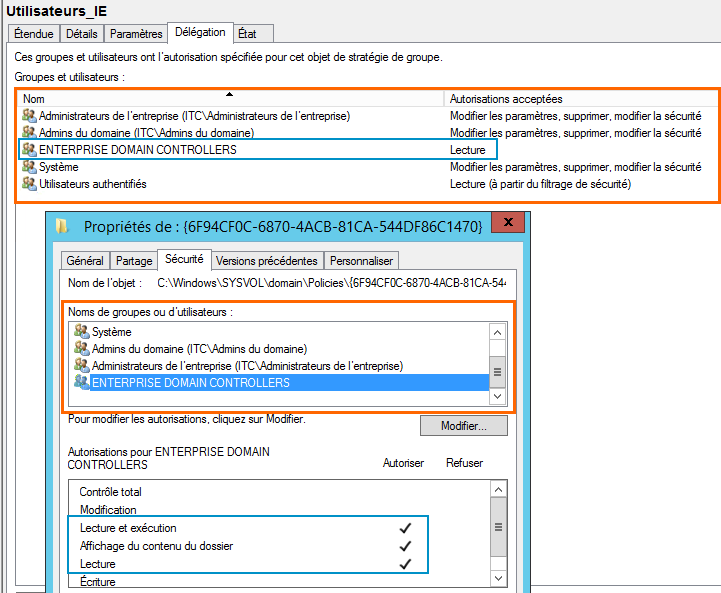The height and width of the screenshot is (593, 721).
Task: Click the group icon beside Utilisateurs authentifiés
Action: pos(29,184)
